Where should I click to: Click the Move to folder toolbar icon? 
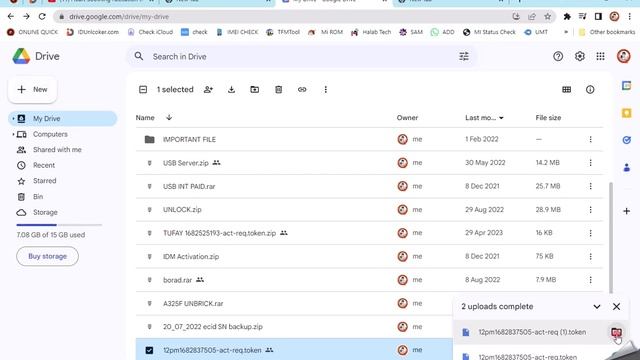tap(255, 89)
